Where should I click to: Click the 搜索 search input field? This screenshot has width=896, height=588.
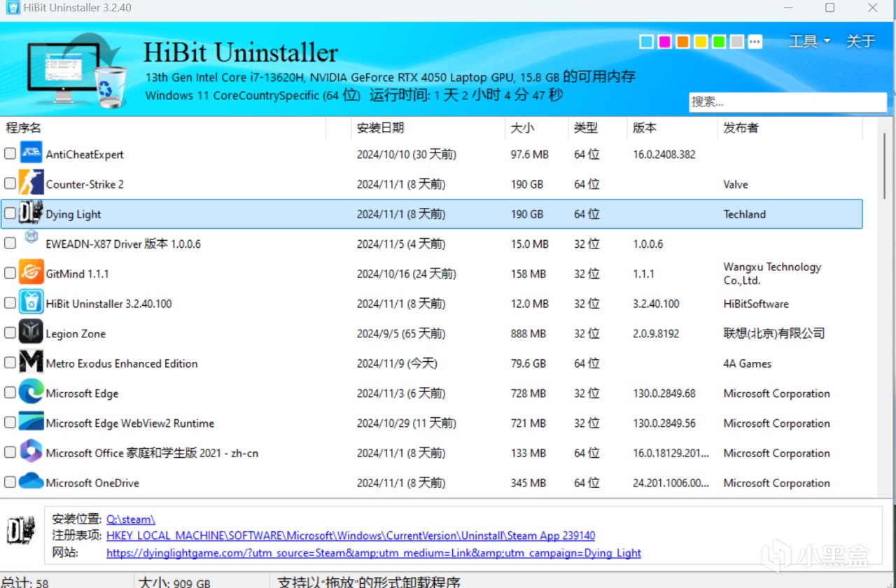(x=787, y=101)
